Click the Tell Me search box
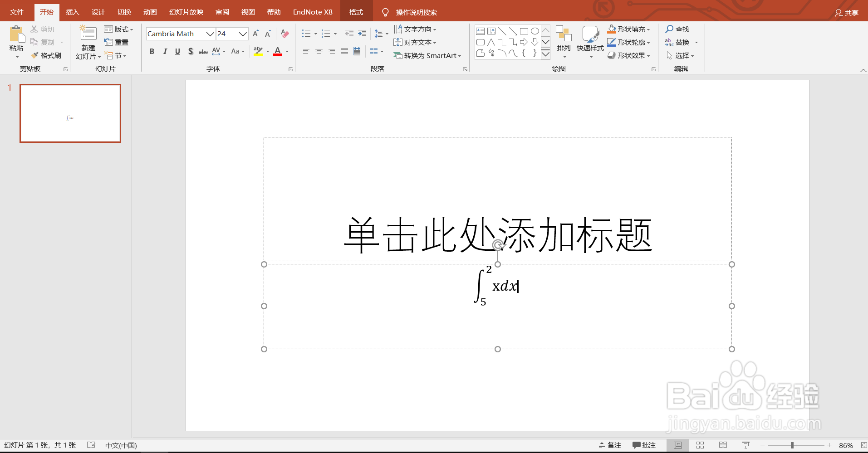Viewport: 868px width, 453px height. [x=416, y=12]
